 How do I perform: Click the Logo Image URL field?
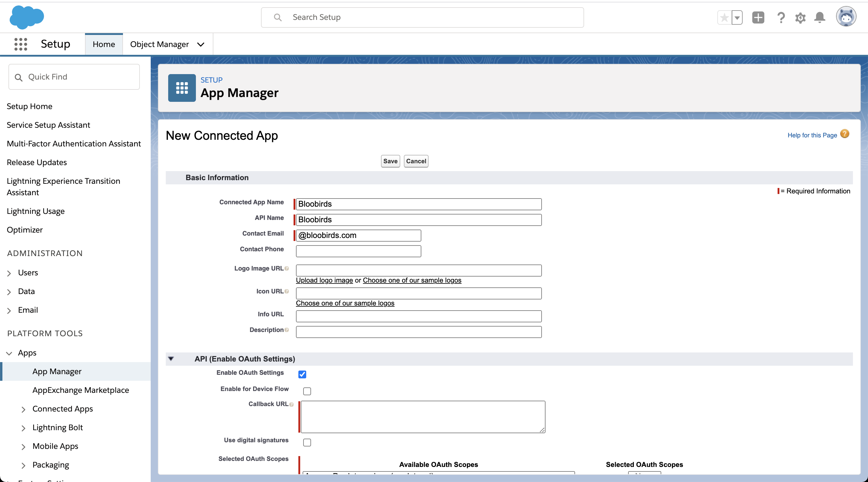pyautogui.click(x=419, y=270)
